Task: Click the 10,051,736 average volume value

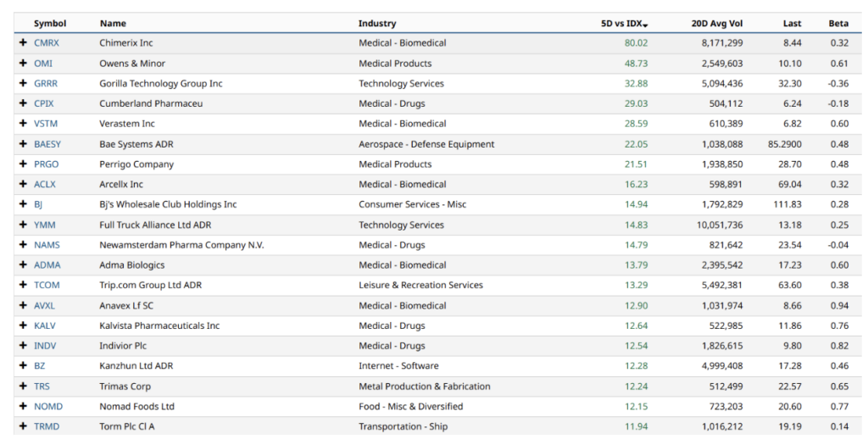Action: [720, 225]
